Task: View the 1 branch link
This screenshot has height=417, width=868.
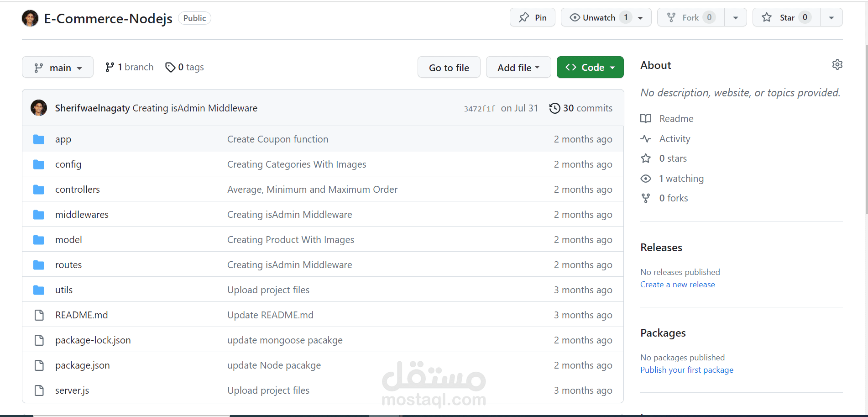Action: click(129, 67)
